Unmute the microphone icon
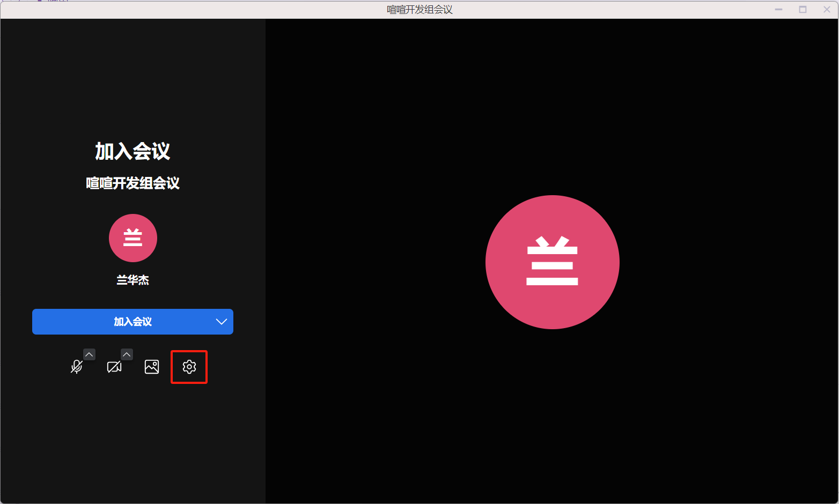 [77, 367]
